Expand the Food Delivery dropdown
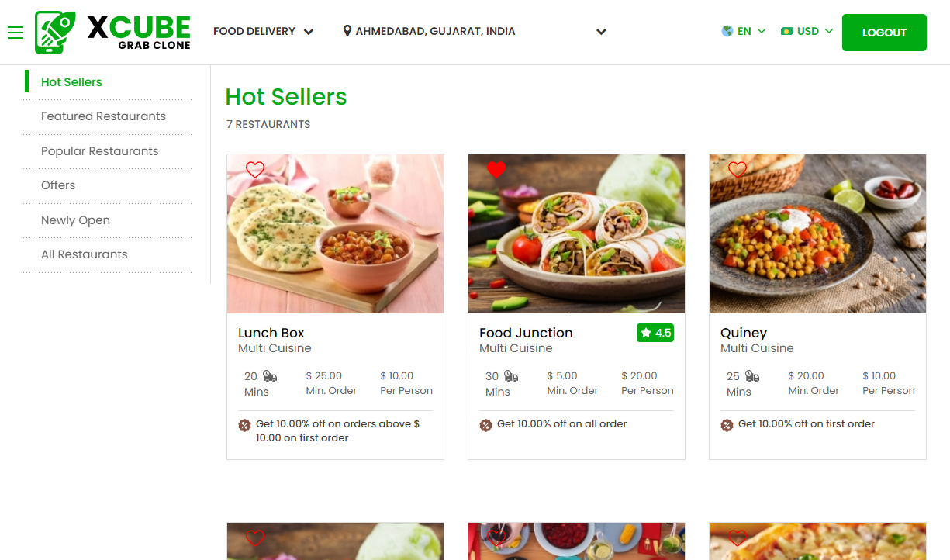 (264, 31)
